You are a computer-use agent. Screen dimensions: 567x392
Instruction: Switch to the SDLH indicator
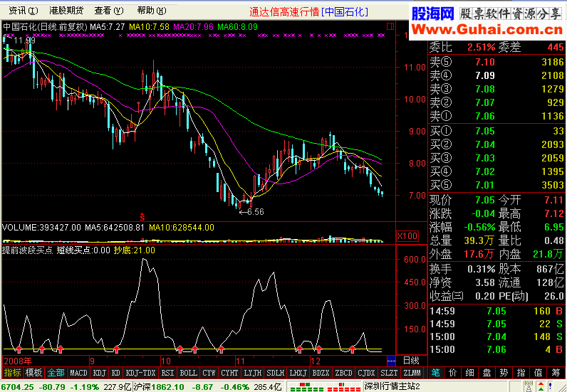[276, 373]
